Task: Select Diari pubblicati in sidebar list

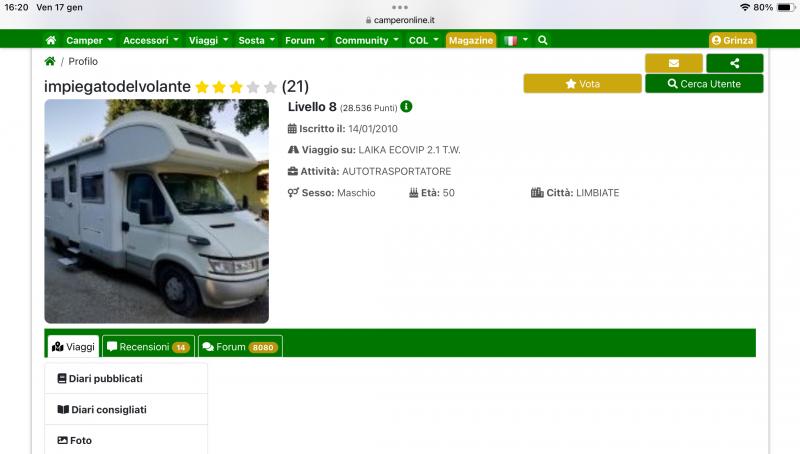Action: click(126, 379)
